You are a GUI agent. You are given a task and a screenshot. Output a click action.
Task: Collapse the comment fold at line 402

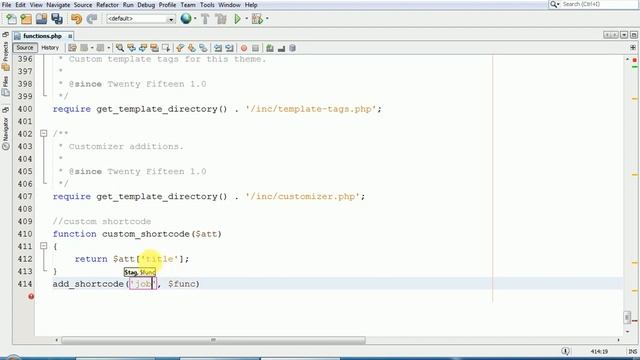pyautogui.click(x=44, y=133)
